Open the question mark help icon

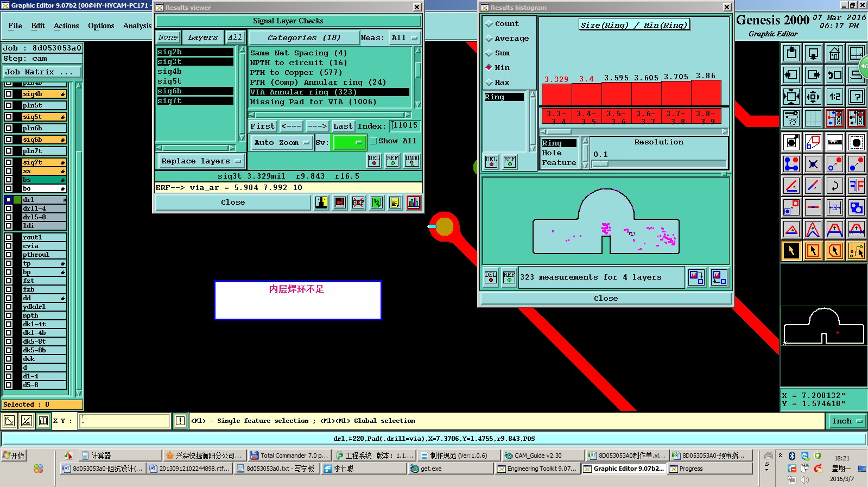point(856,97)
